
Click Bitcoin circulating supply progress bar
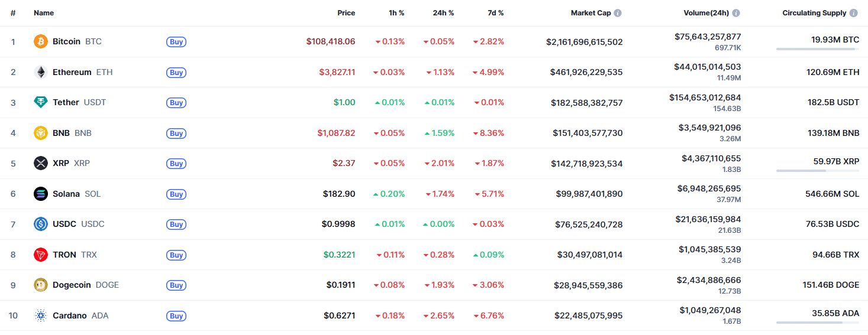click(818, 49)
